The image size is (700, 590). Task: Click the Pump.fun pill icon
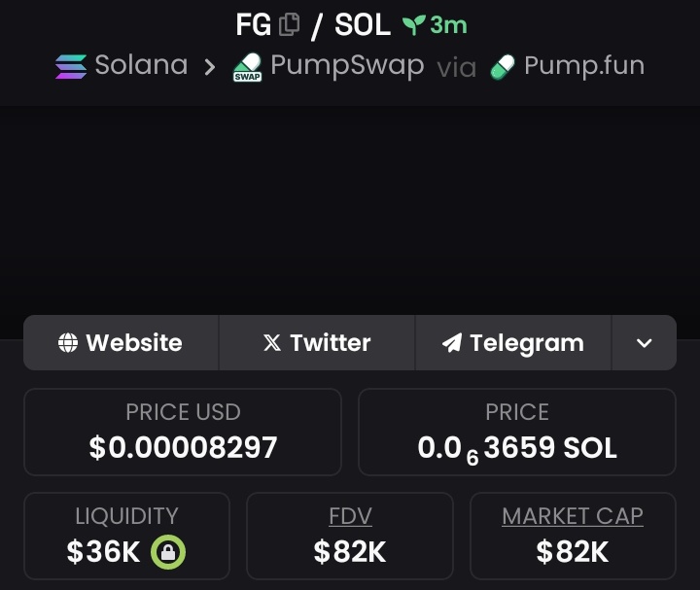[503, 67]
